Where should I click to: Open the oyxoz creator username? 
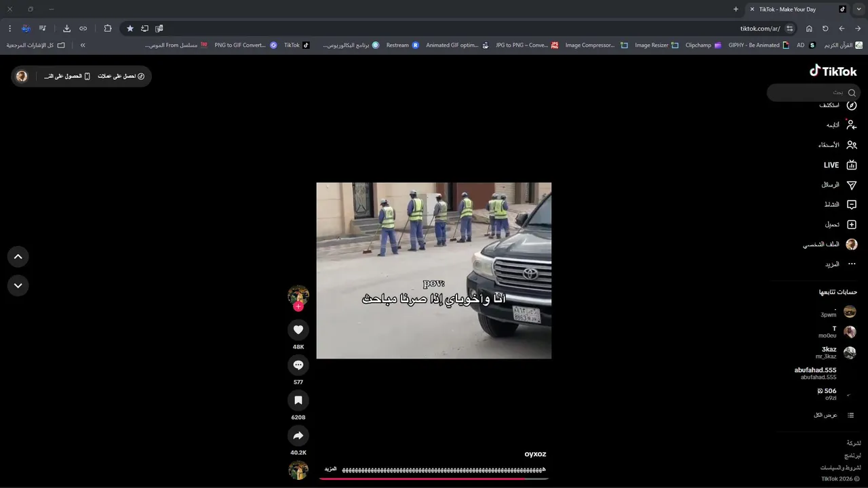(x=535, y=454)
